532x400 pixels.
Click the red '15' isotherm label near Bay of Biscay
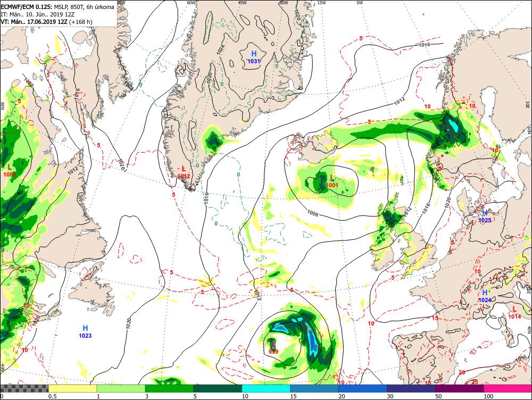point(435,318)
